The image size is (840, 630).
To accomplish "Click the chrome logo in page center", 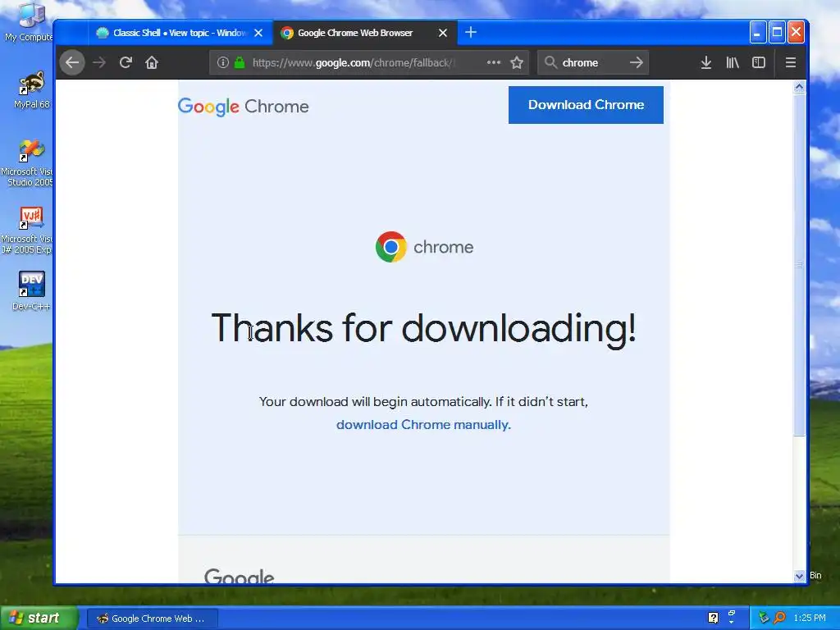I will pyautogui.click(x=424, y=247).
